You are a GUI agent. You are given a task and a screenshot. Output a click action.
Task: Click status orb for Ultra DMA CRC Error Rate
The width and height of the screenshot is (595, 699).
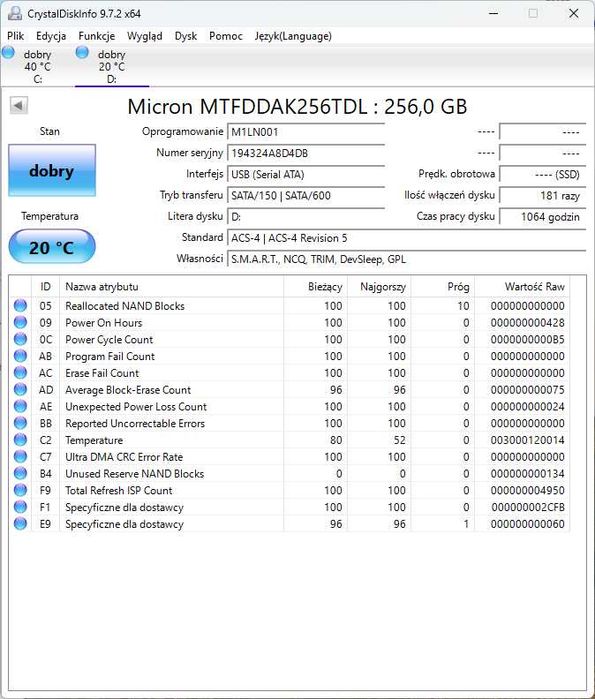20,456
